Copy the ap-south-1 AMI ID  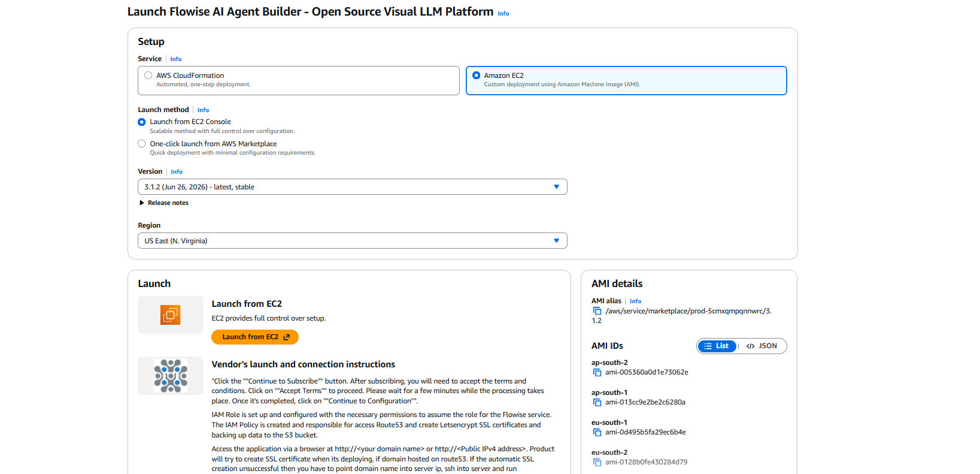click(x=597, y=402)
